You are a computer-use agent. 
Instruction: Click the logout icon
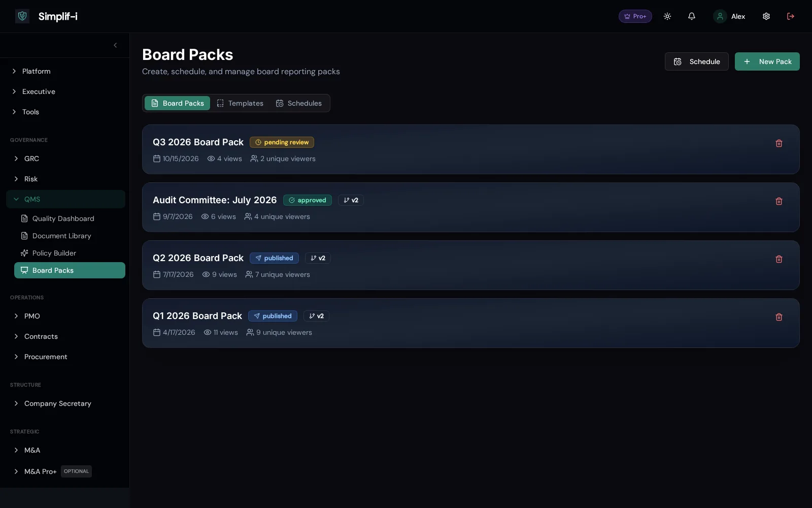coord(791,16)
